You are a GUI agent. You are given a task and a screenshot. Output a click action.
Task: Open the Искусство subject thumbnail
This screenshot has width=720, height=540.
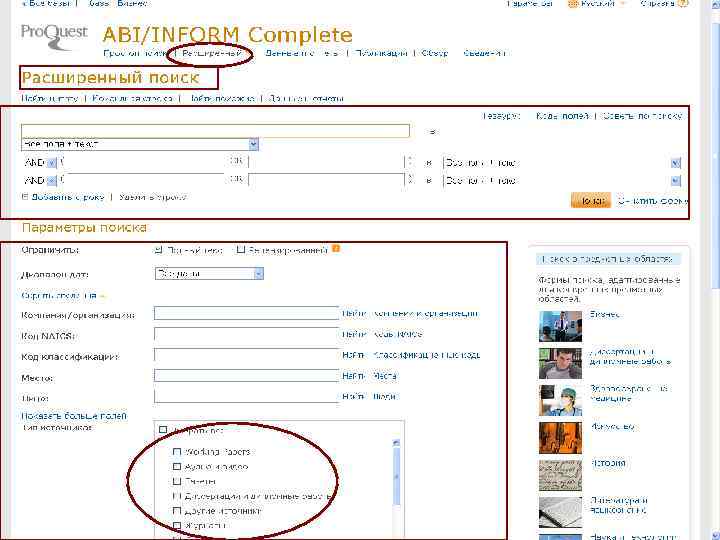560,438
